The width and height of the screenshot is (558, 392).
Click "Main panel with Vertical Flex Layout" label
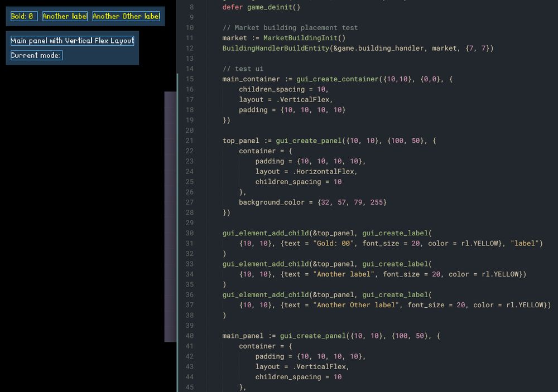pyautogui.click(x=72, y=41)
